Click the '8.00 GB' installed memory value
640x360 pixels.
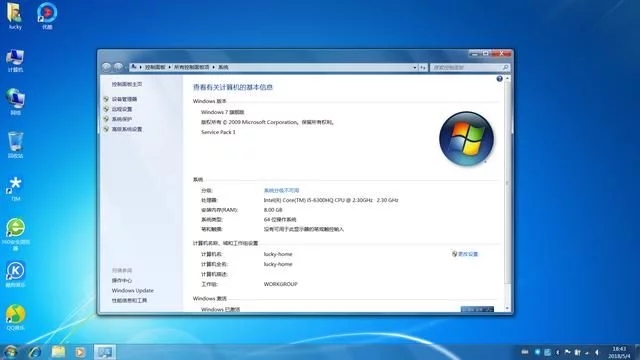tap(273, 210)
